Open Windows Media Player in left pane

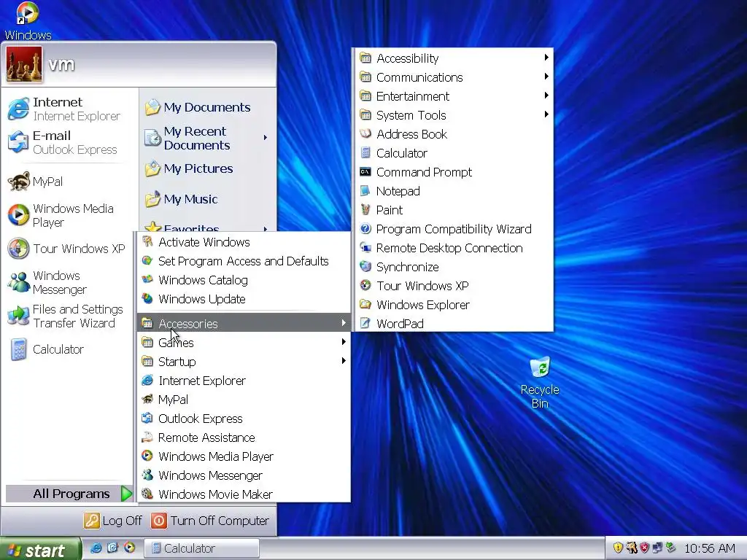click(x=69, y=215)
